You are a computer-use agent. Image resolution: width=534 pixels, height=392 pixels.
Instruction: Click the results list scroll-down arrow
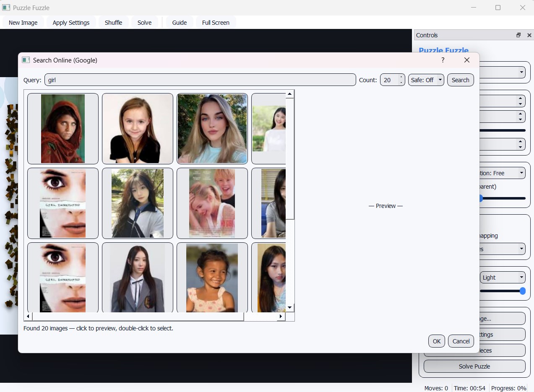(x=289, y=308)
